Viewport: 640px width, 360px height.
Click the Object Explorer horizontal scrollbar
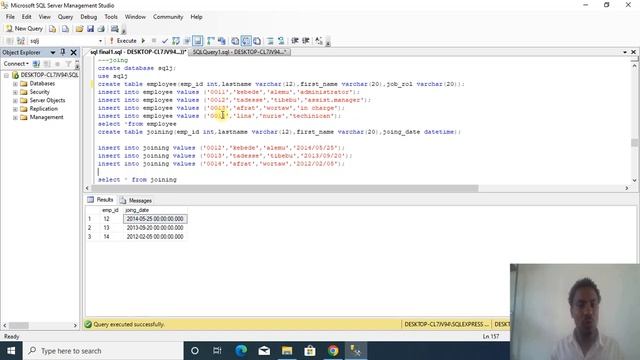tap(19, 325)
